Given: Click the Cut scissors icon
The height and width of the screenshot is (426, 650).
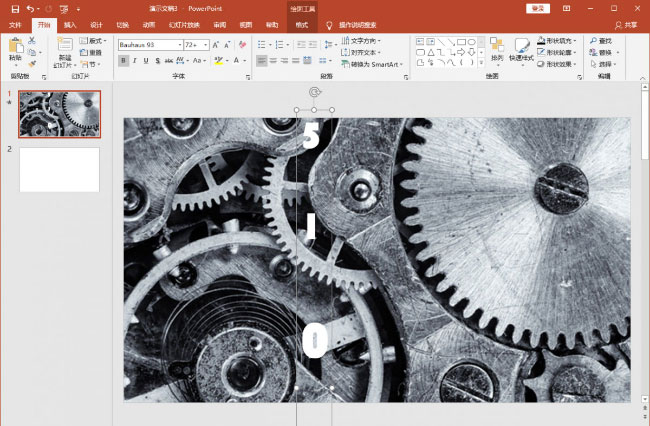Looking at the screenshot, I should click(x=32, y=40).
